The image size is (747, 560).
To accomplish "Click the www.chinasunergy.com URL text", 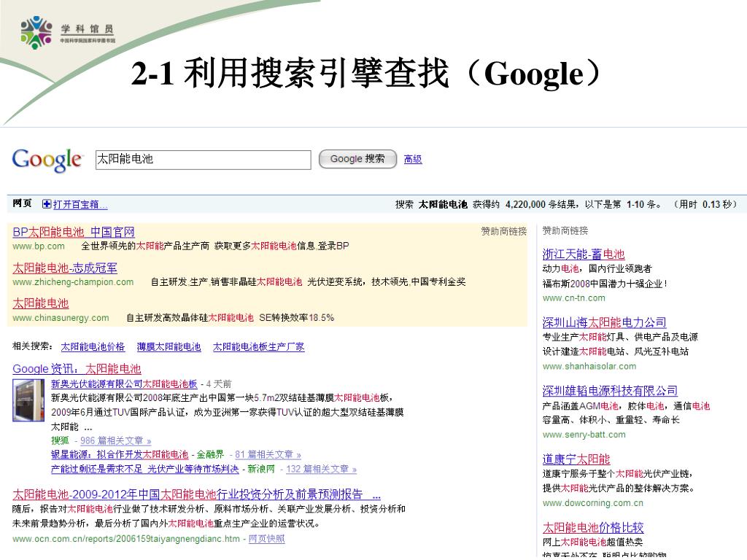I will click(x=61, y=318).
